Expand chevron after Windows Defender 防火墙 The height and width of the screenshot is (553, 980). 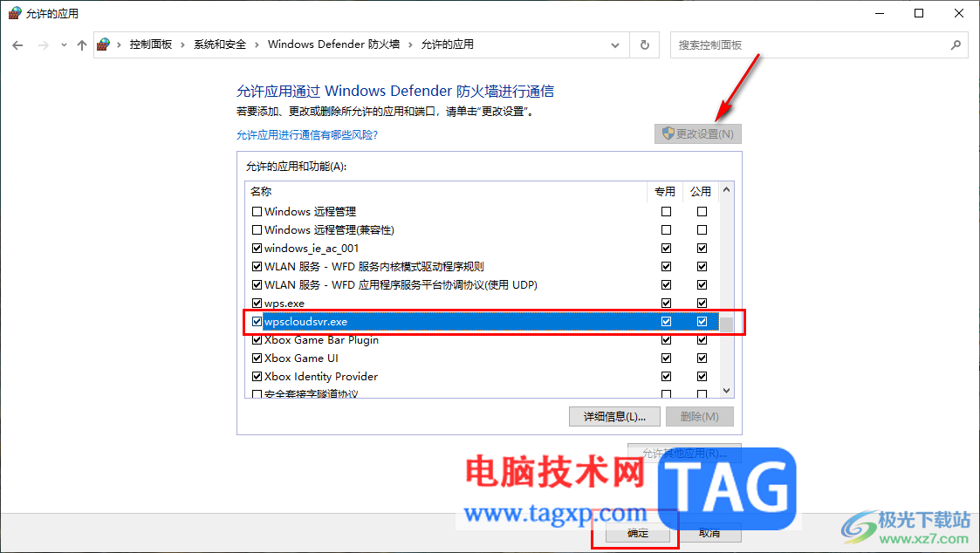pyautogui.click(x=410, y=45)
